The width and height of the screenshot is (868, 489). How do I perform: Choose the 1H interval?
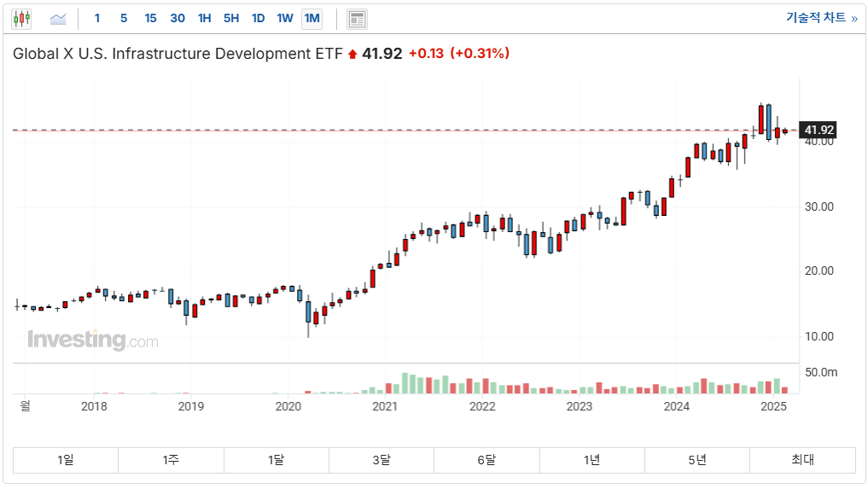(204, 18)
